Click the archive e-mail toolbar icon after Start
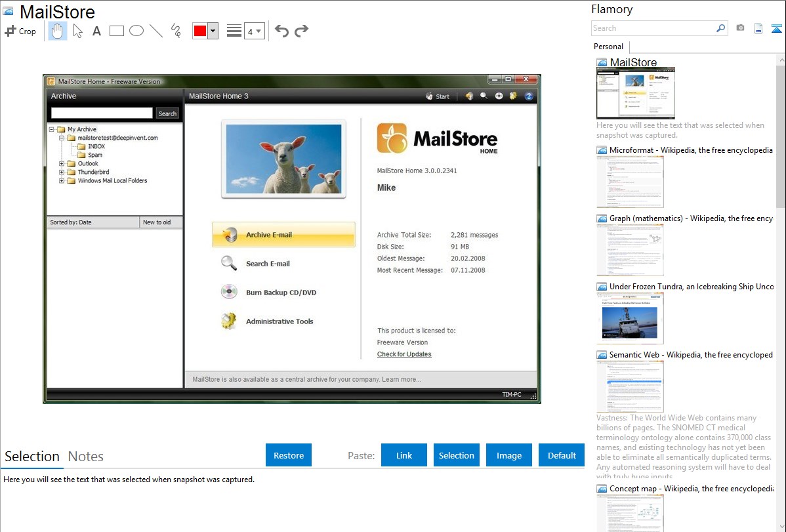The height and width of the screenshot is (532, 786). tap(469, 96)
